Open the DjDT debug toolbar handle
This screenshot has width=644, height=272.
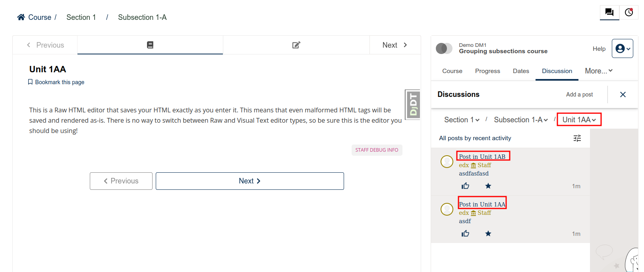pyautogui.click(x=413, y=104)
